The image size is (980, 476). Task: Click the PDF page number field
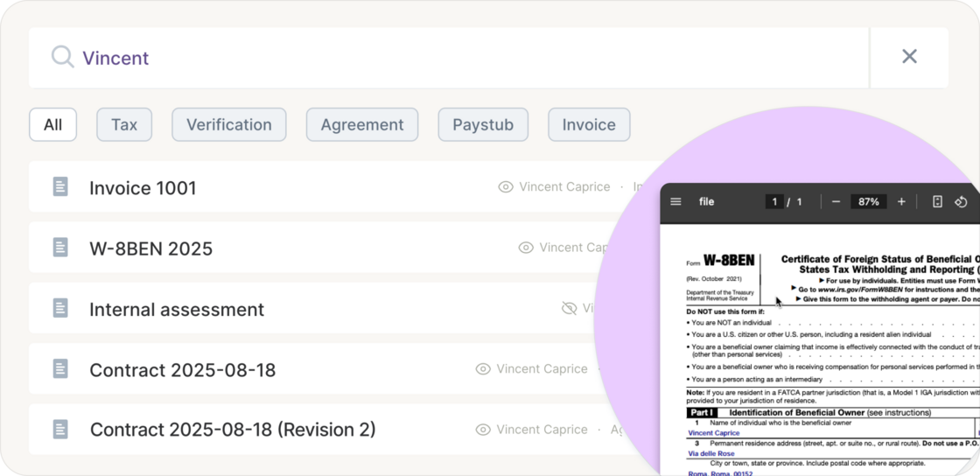[774, 202]
